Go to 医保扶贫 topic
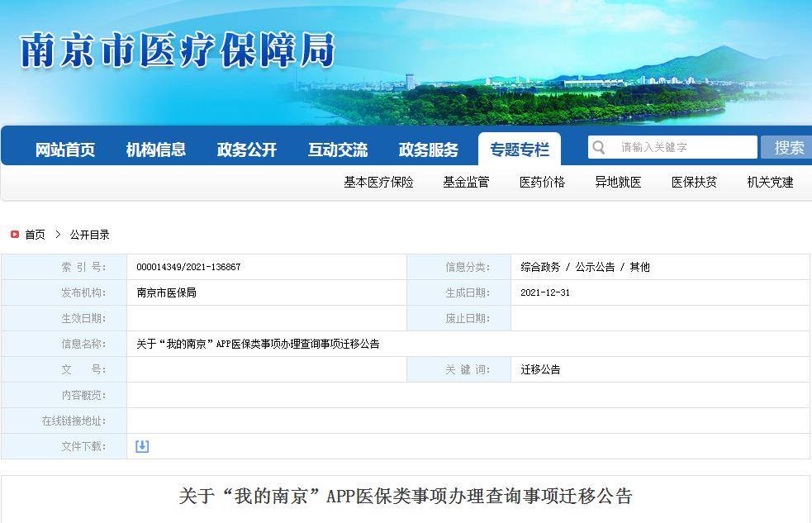Screen dimensions: 812x523 pyautogui.click(x=694, y=182)
